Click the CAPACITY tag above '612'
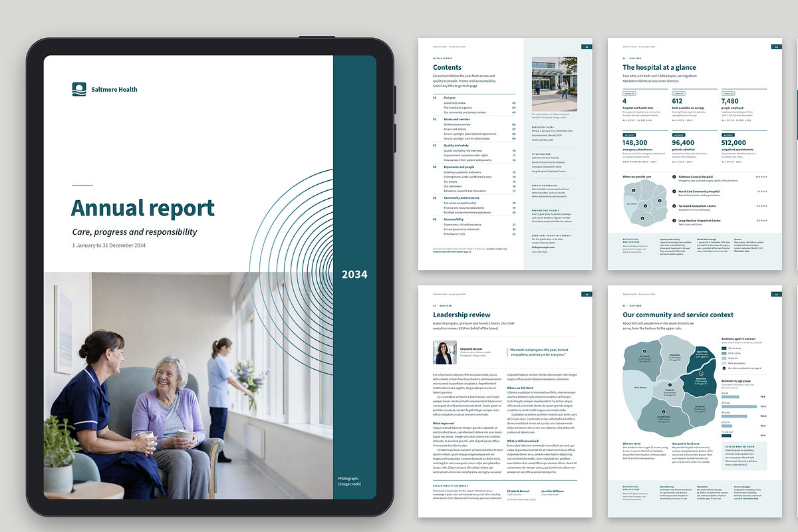This screenshot has width=798, height=532. coord(679,93)
